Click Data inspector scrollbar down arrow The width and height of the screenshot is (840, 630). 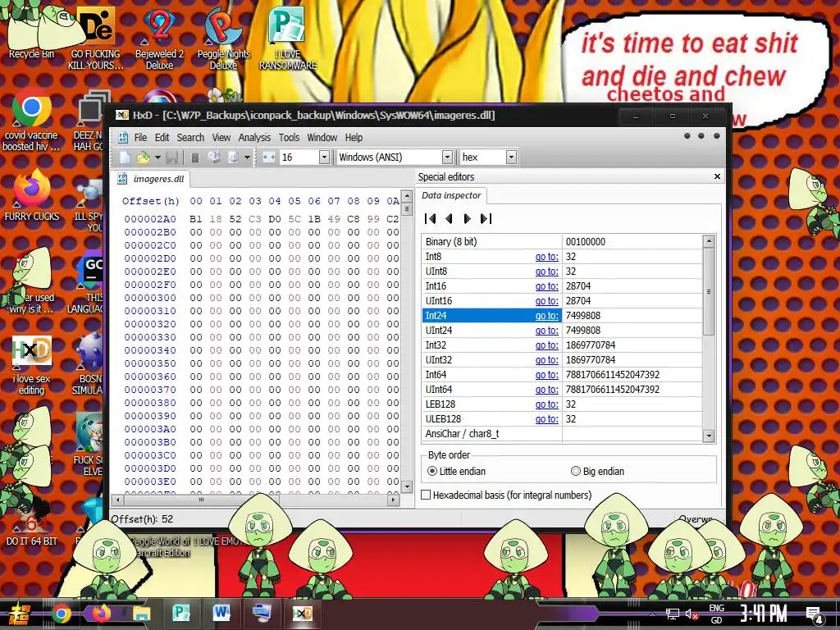tap(709, 436)
